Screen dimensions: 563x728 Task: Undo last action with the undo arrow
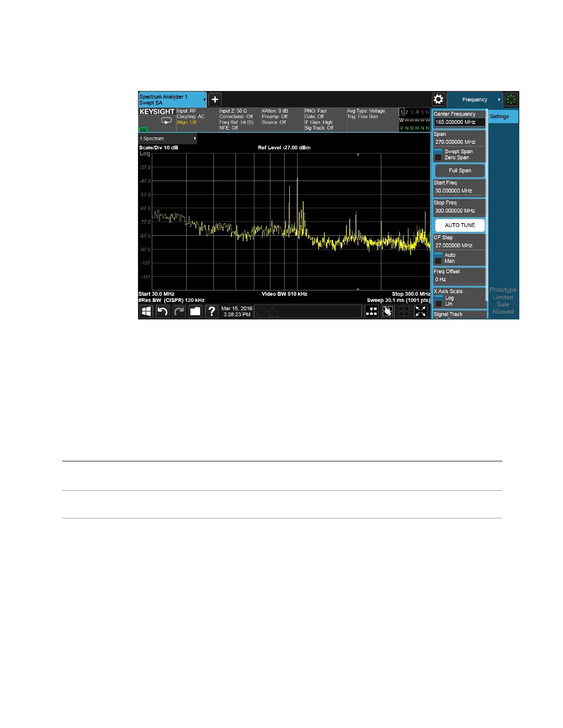pos(163,311)
